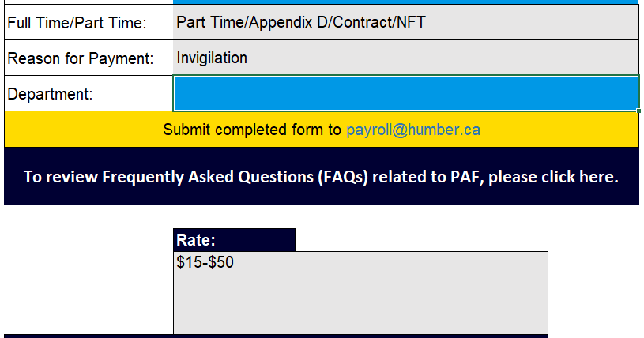Click empty cell right of the rate box
This screenshot has height=338, width=644.
(594, 293)
